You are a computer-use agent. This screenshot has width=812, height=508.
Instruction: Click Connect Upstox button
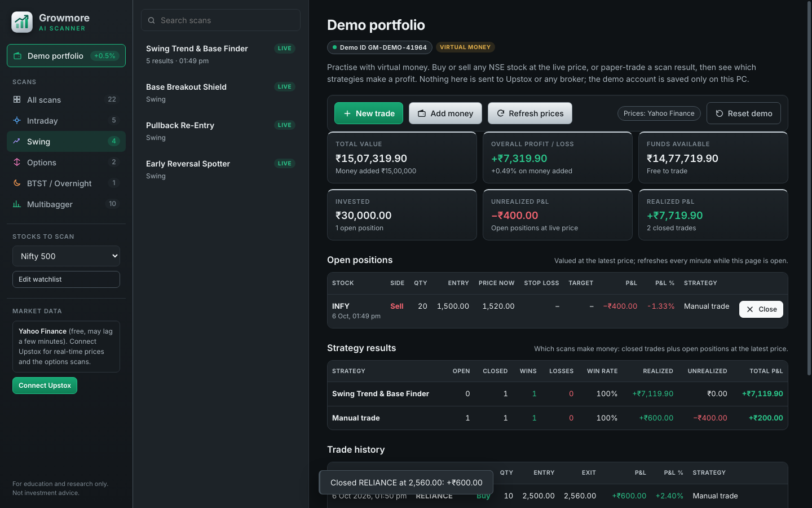click(x=45, y=386)
